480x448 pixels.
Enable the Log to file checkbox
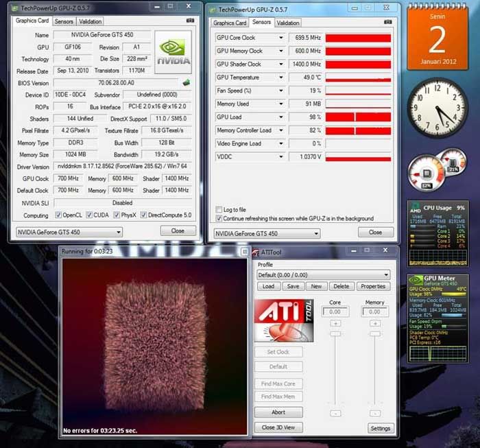pyautogui.click(x=219, y=209)
